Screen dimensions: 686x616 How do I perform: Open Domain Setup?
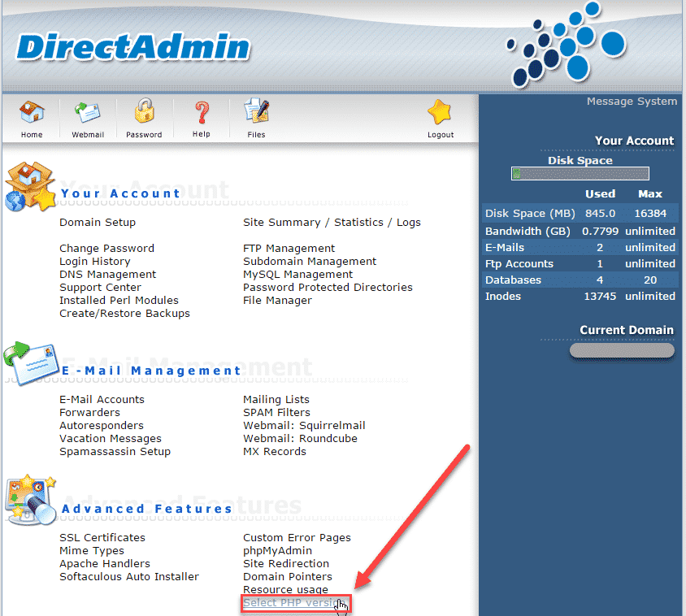click(x=98, y=222)
